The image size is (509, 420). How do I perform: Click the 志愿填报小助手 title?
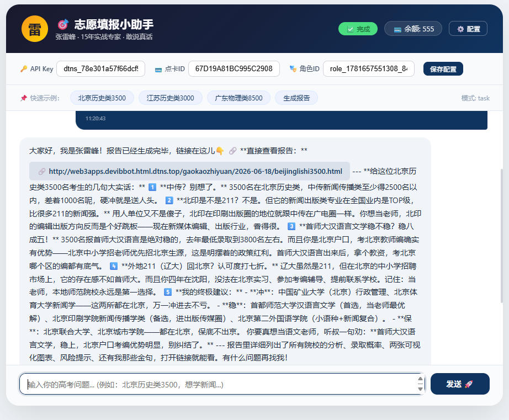pos(114,24)
